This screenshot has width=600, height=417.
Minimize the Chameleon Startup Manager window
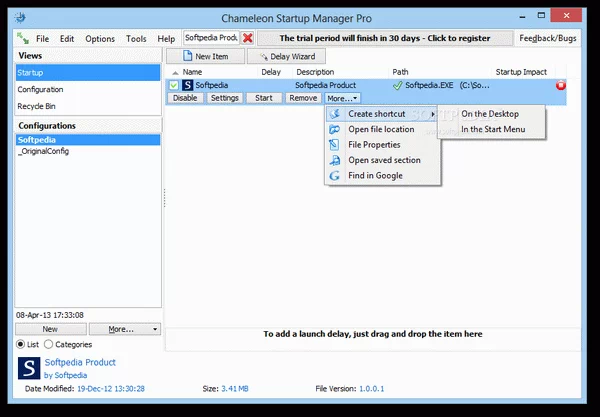pos(522,16)
